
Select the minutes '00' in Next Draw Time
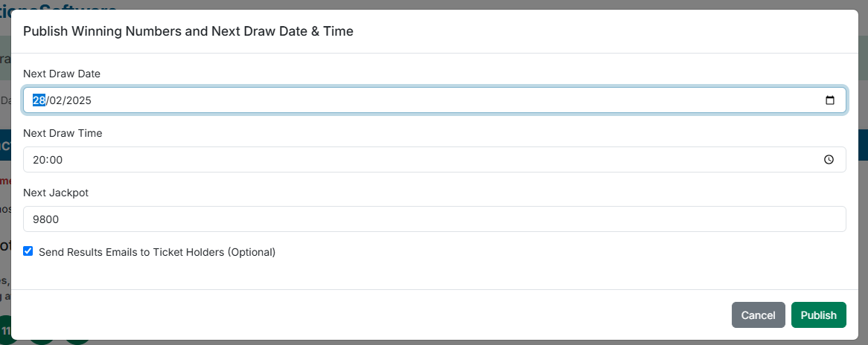tap(56, 160)
